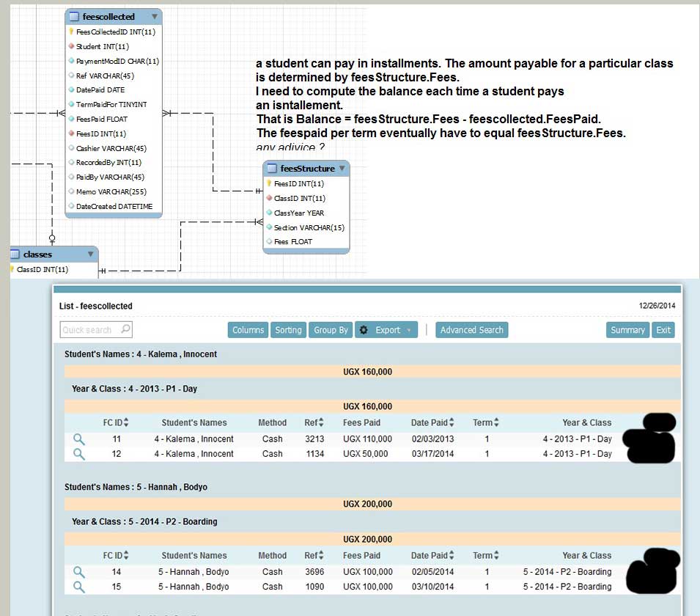Open magnifier icon for record FC ID 12
Image resolution: width=700 pixels, height=616 pixels.
(x=78, y=454)
